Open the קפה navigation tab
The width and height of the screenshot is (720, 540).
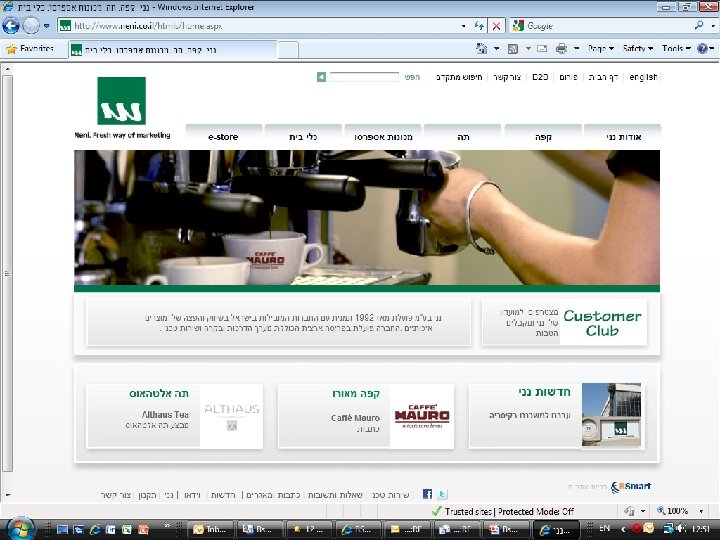pyautogui.click(x=543, y=136)
